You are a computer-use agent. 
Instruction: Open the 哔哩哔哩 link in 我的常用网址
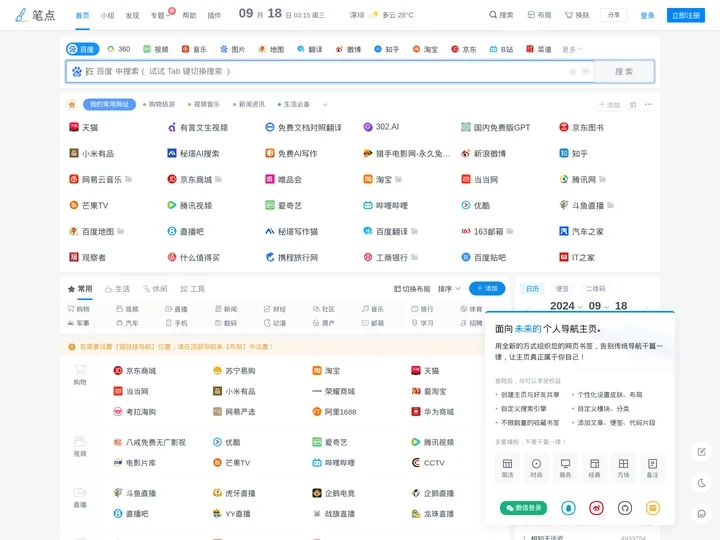[x=385, y=205]
